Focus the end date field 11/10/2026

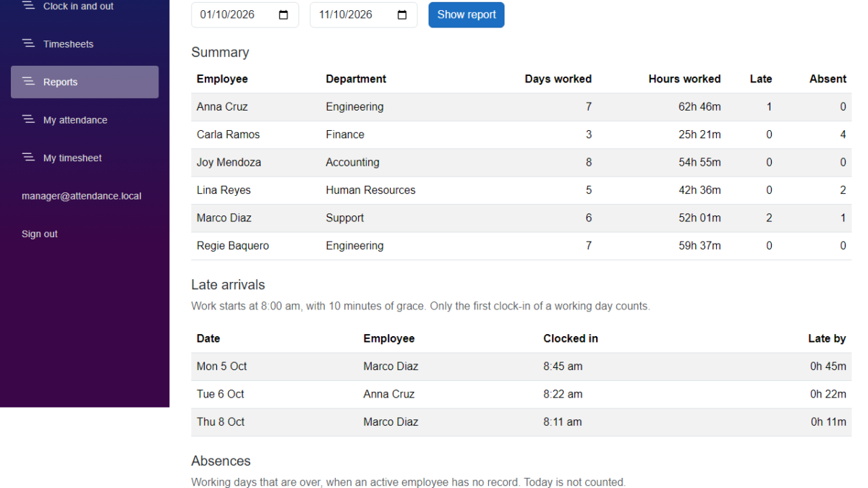click(x=363, y=14)
